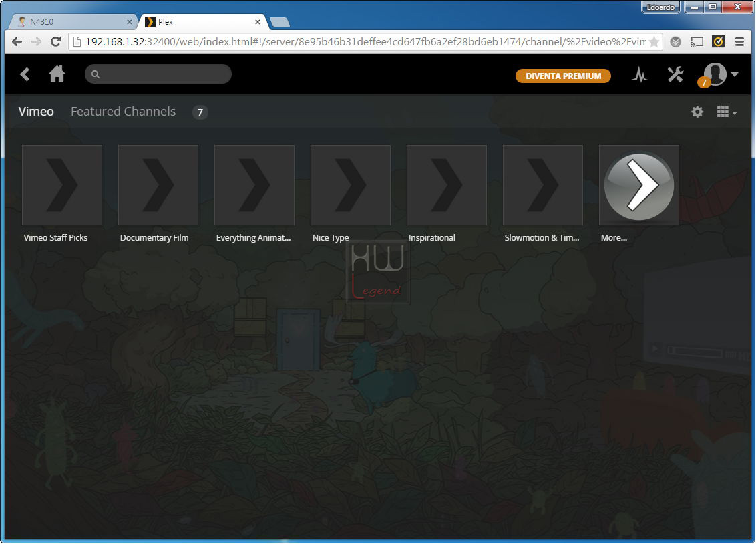The height and width of the screenshot is (544, 756).
Task: Click the browser back button
Action: 17,42
